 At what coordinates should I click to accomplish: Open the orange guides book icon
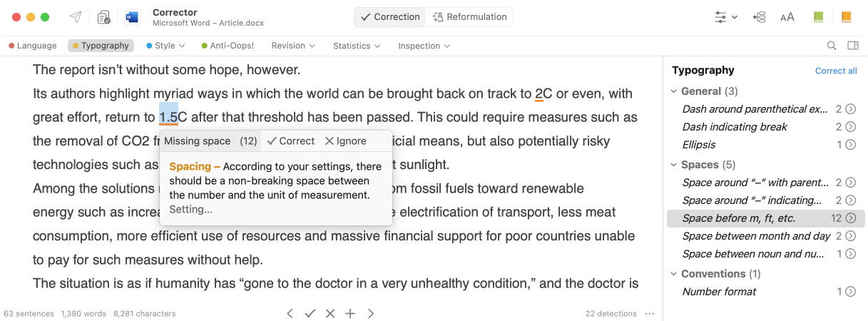[x=846, y=17]
